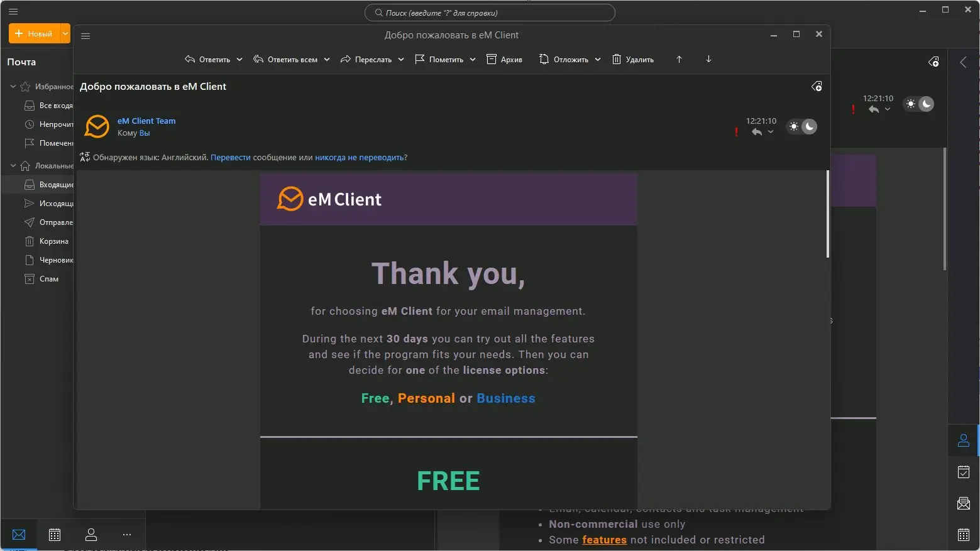Click the features link in the background message
This screenshot has width=980, height=551.
click(605, 540)
